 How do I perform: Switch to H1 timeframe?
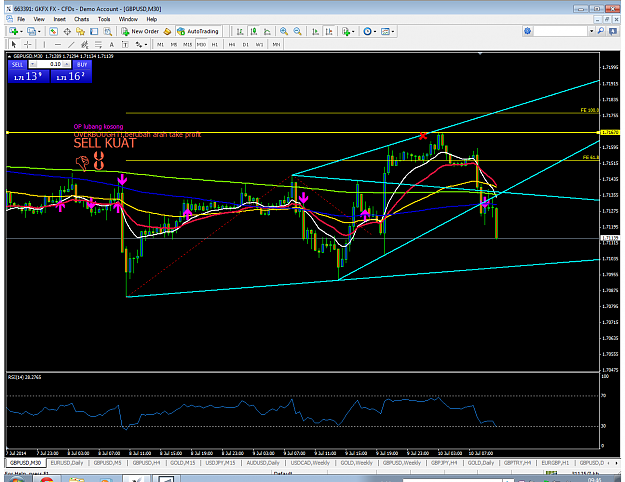(215, 44)
